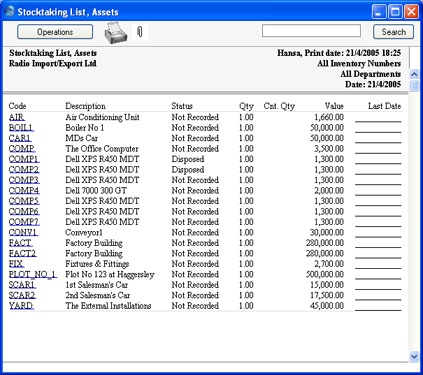The width and height of the screenshot is (423, 375).
Task: Open the CONV1 asset link
Action: [x=23, y=232]
